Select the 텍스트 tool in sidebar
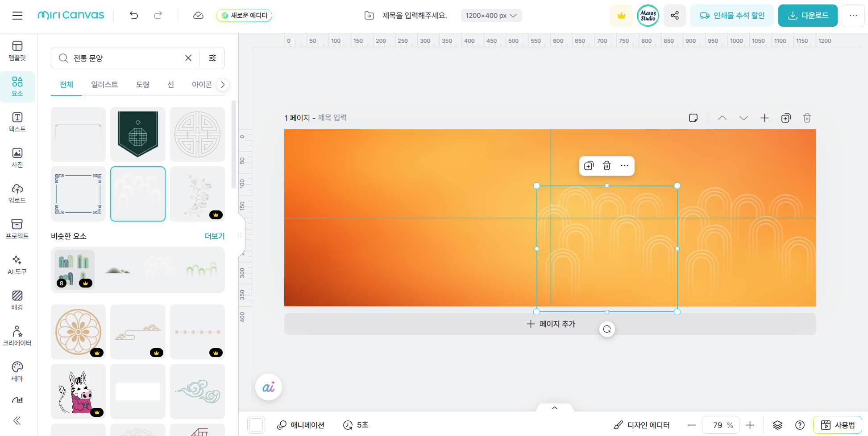The height and width of the screenshot is (436, 868). pyautogui.click(x=17, y=121)
